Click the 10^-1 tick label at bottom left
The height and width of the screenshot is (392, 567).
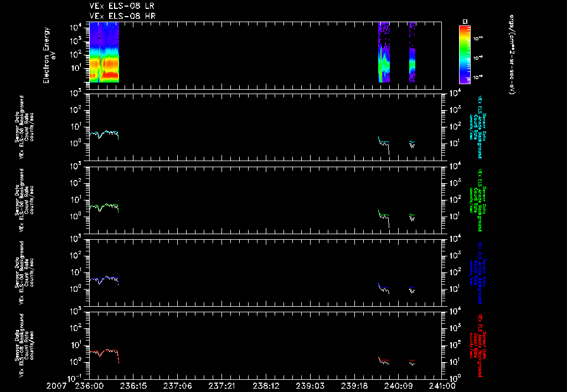pos(76,378)
